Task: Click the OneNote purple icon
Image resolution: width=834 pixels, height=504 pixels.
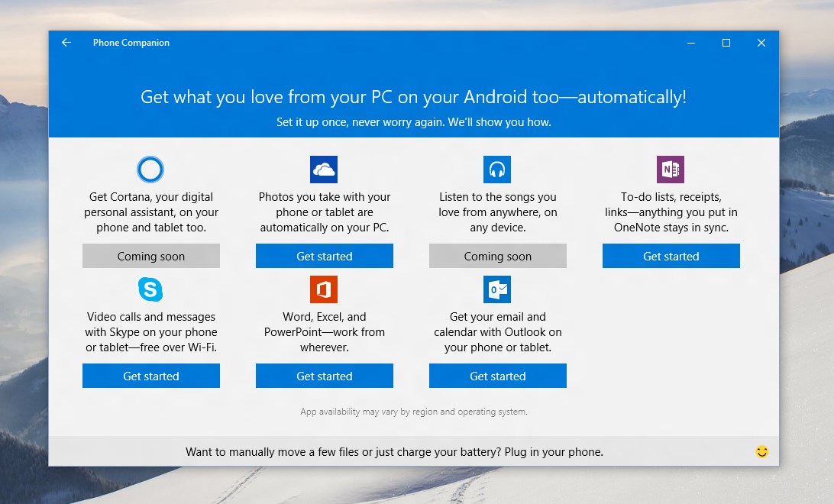Action: point(671,170)
